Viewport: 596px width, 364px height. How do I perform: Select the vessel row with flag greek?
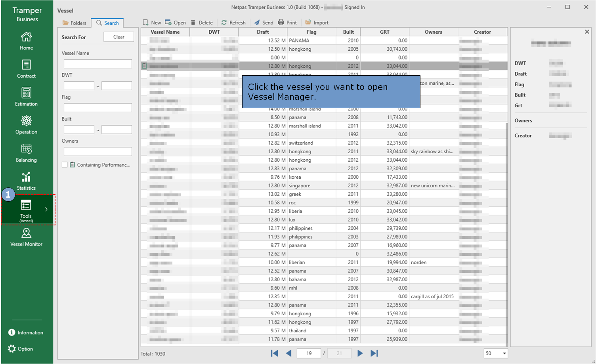pyautogui.click(x=324, y=194)
